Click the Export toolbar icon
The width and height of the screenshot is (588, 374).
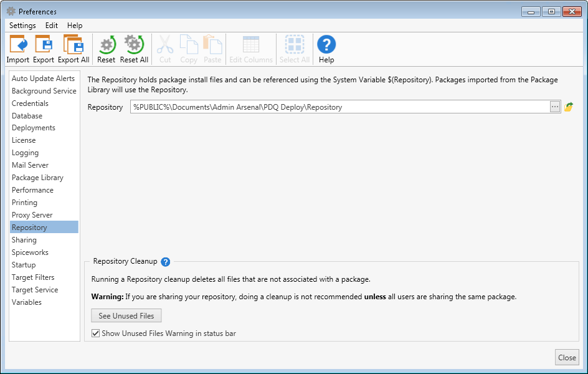point(44,49)
